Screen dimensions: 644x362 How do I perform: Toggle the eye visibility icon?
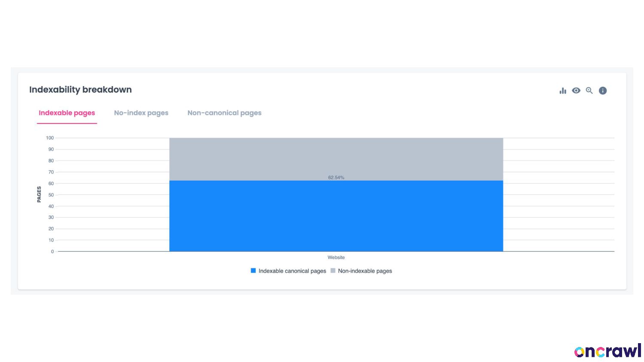[576, 90]
